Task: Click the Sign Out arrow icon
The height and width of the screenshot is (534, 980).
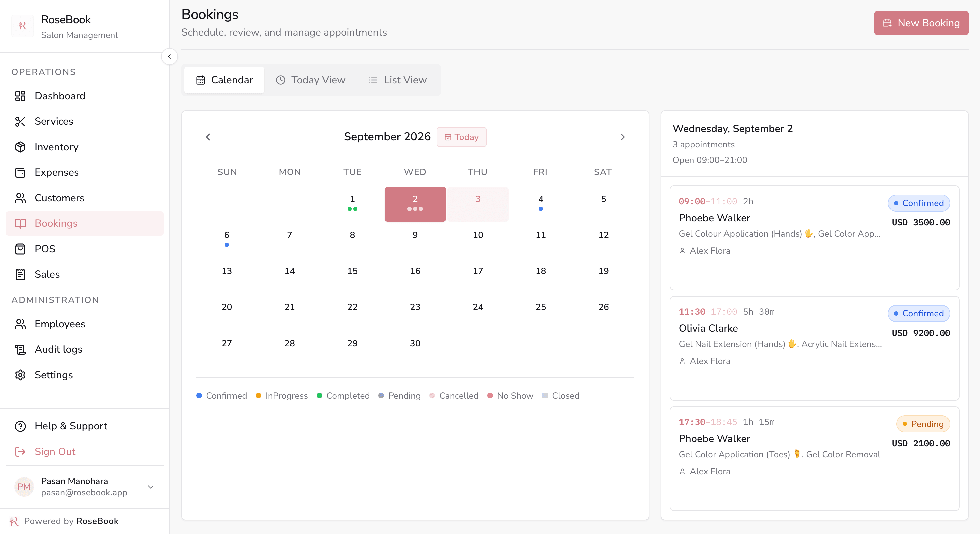Action: (x=20, y=451)
